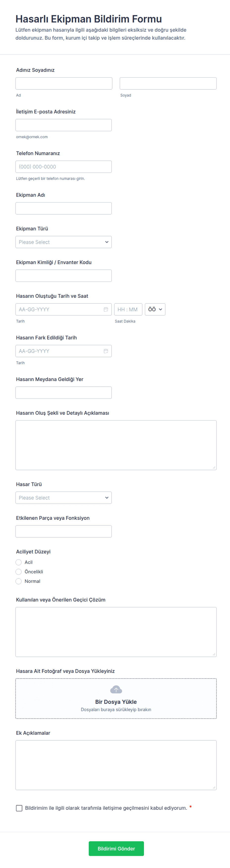Open the Hasar Türü dropdown
This screenshot has height=868, width=230.
pos(63,498)
